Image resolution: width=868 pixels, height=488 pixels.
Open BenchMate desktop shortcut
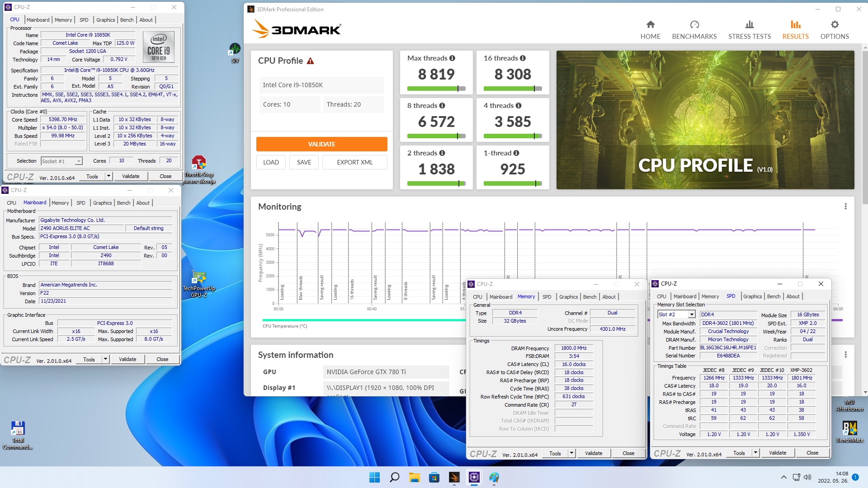coord(850,432)
